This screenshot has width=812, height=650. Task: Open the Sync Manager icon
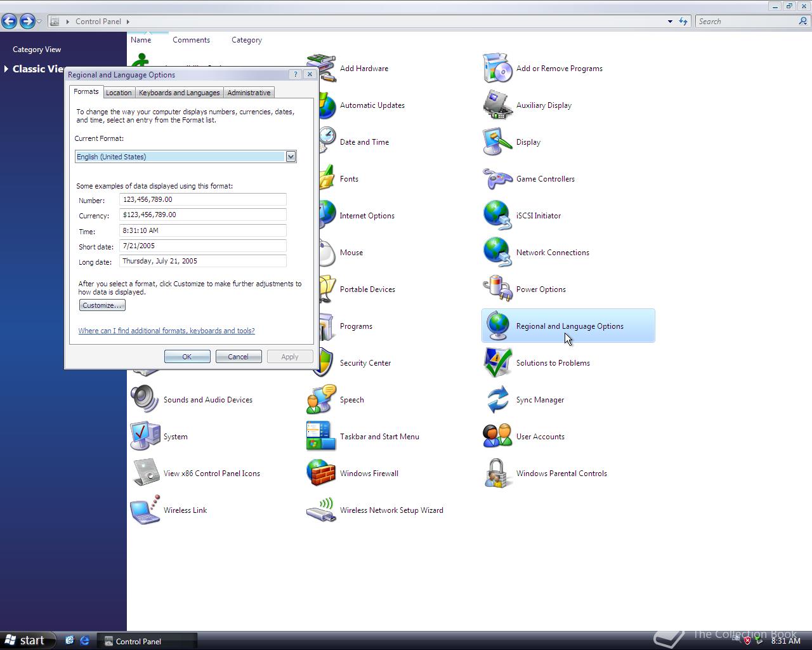(x=497, y=400)
